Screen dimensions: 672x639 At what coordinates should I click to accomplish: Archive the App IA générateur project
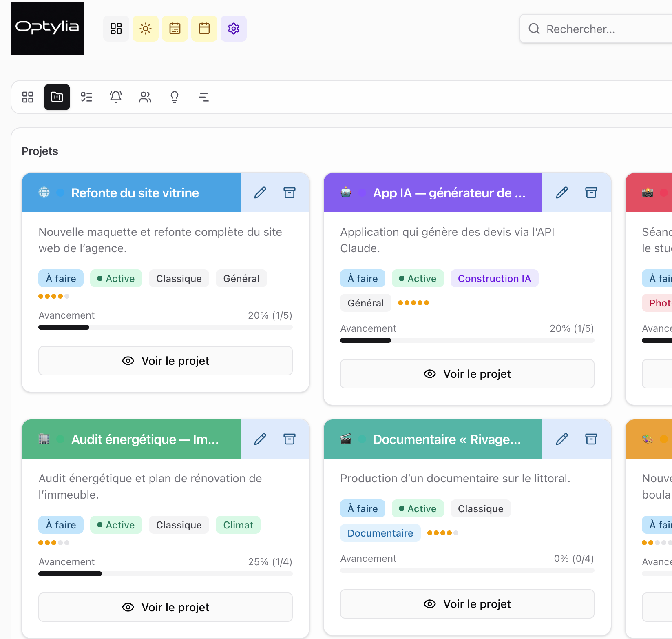click(x=591, y=193)
